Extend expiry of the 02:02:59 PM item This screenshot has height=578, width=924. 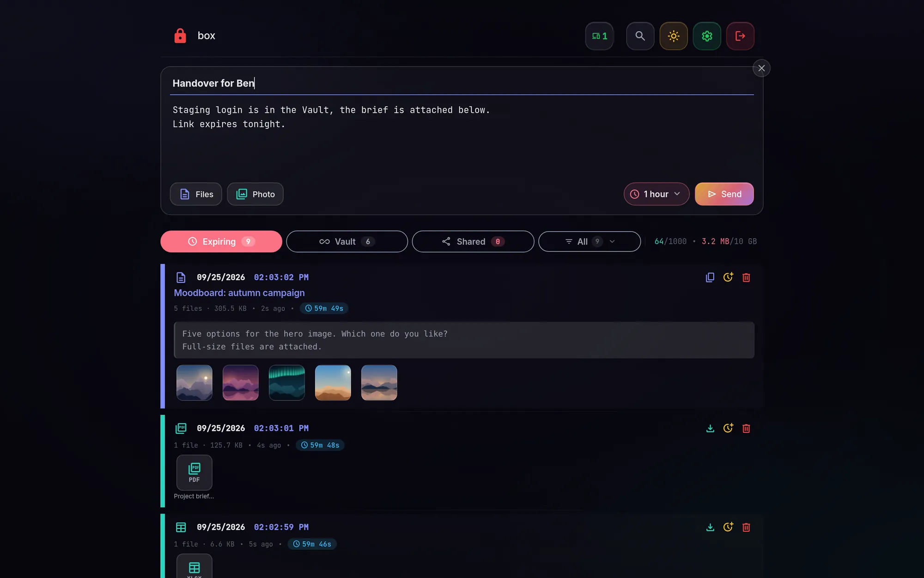[x=728, y=527]
